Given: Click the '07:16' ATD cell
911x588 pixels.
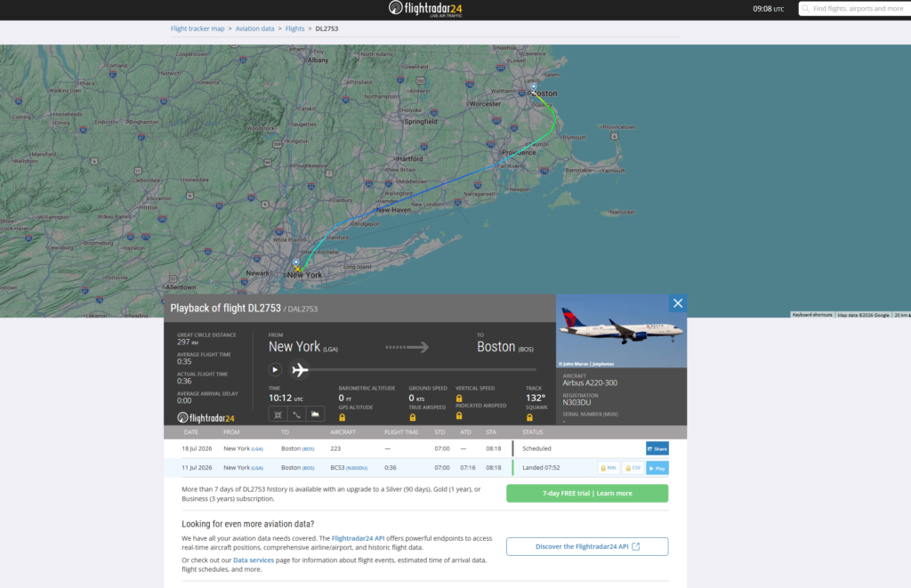Looking at the screenshot, I should coord(468,468).
